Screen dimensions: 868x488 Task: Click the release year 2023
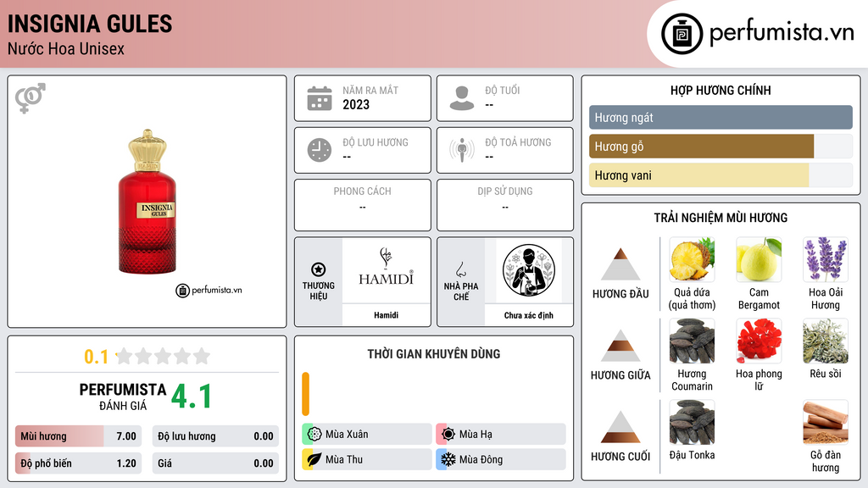click(356, 104)
